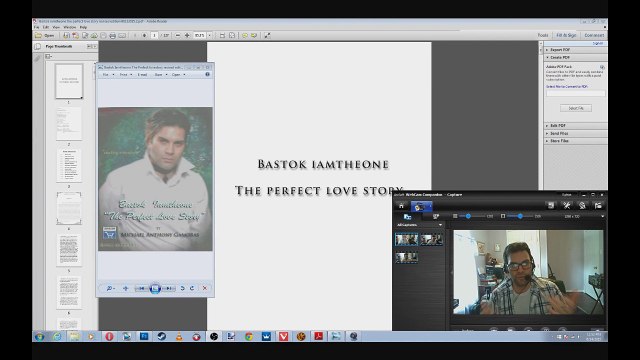Image resolution: width=640 pixels, height=360 pixels.
Task: Click the zoom percentage field
Action: 200,36
